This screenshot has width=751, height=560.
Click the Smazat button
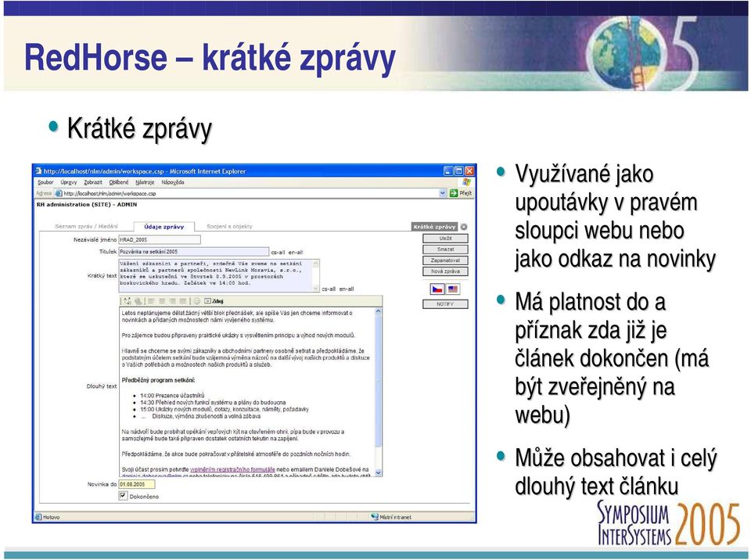tap(445, 249)
